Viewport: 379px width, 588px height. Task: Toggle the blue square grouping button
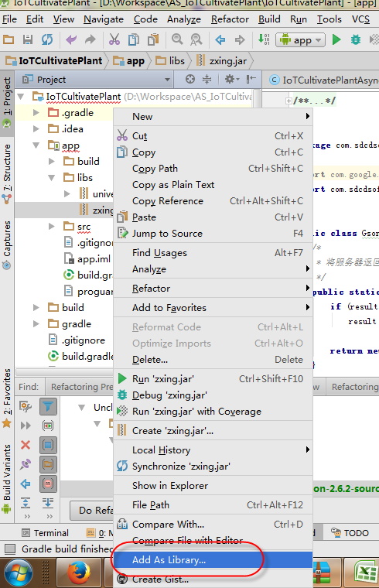point(48,445)
